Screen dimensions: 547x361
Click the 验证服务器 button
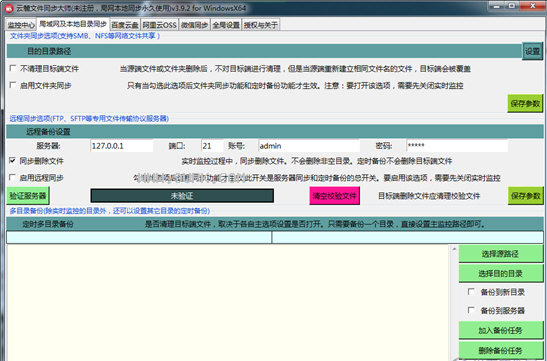coord(28,196)
